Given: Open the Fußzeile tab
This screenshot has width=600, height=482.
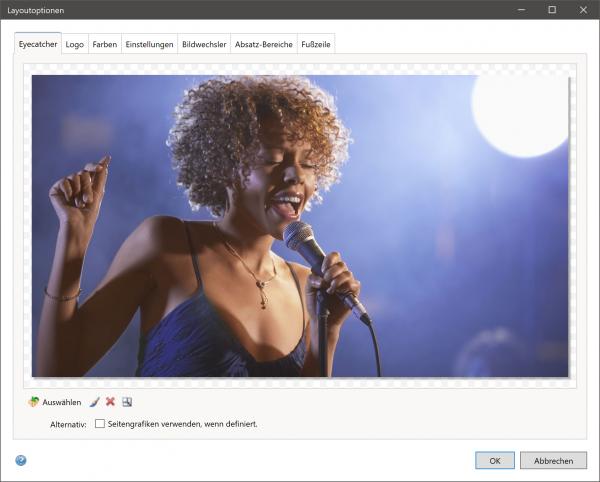Looking at the screenshot, I should click(x=316, y=44).
